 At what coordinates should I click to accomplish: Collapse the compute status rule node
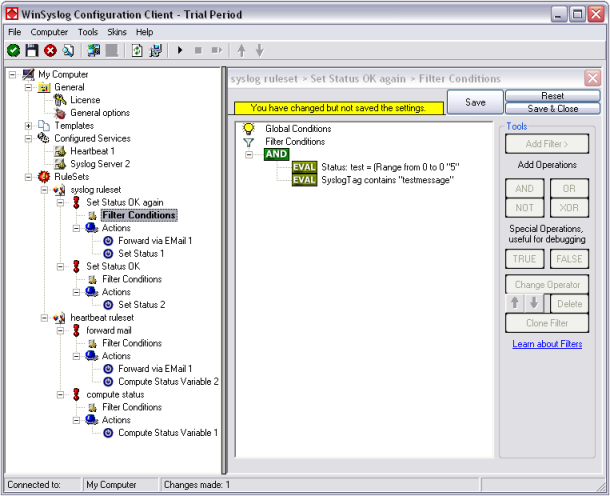coord(60,394)
